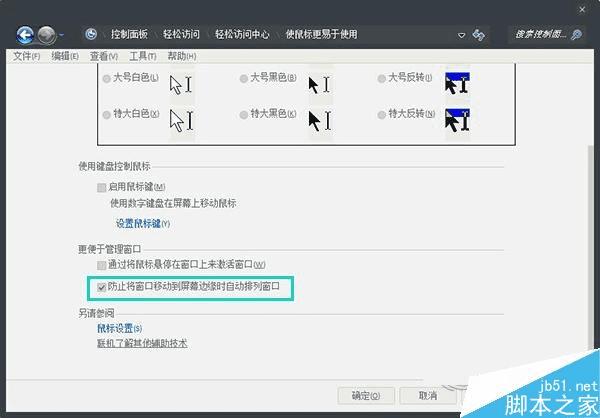
Task: Open the 设置鼠标键 link
Action: pyautogui.click(x=143, y=223)
